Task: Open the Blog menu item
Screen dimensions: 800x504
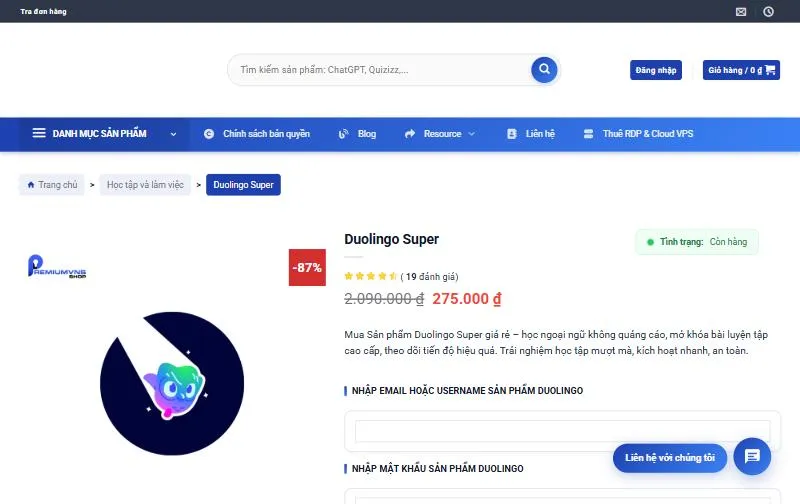Action: click(x=367, y=134)
